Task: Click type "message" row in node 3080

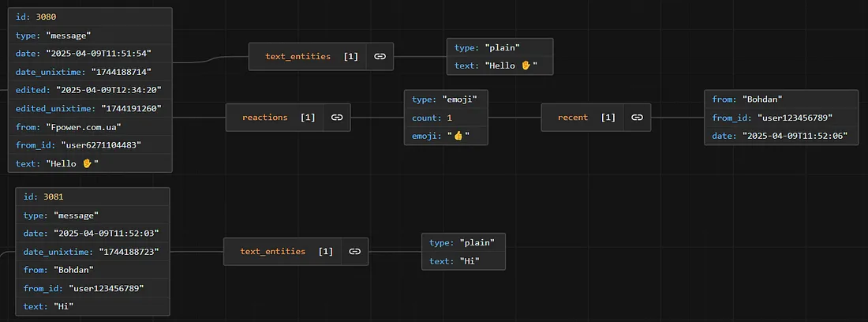Action: [x=91, y=35]
